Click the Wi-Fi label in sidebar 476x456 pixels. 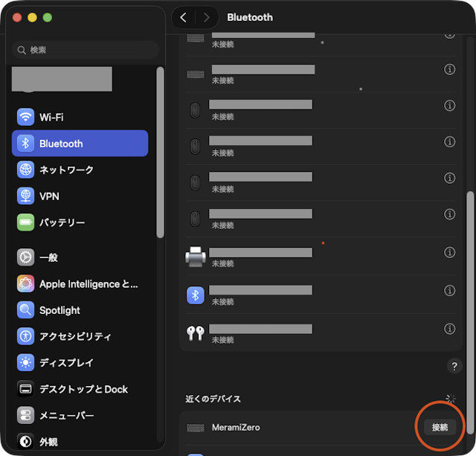coord(51,118)
